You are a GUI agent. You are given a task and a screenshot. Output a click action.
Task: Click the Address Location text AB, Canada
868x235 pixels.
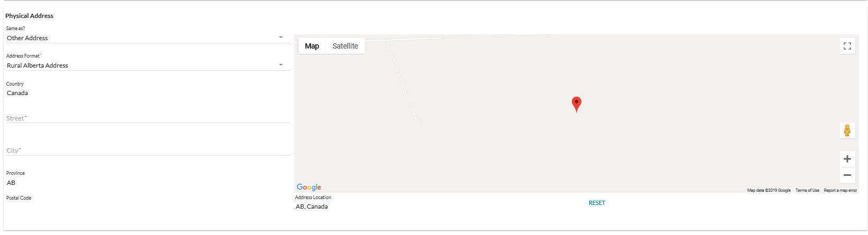(312, 206)
